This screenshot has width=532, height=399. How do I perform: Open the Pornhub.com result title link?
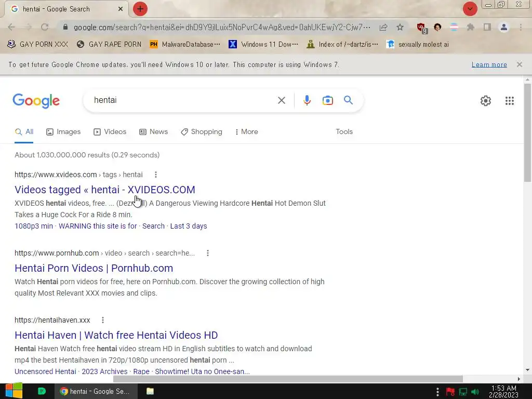click(x=94, y=268)
